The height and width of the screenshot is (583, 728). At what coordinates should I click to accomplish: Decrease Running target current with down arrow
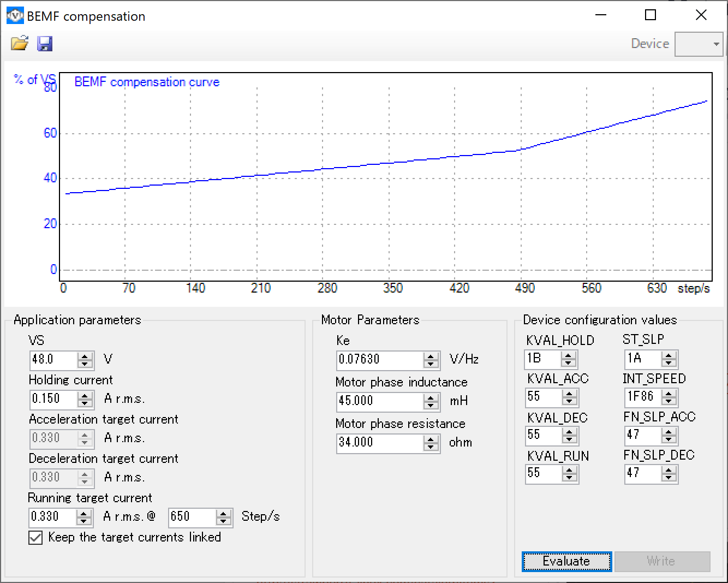pyautogui.click(x=85, y=521)
